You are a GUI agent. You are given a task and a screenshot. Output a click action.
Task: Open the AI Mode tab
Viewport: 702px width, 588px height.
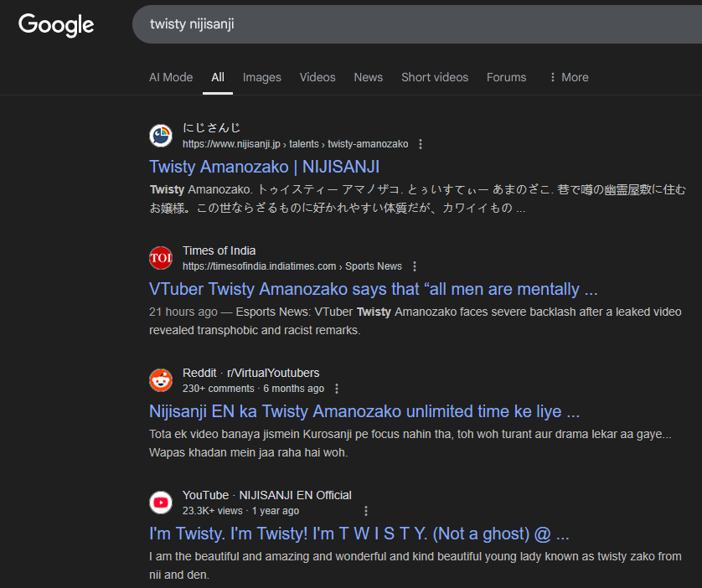tap(171, 77)
